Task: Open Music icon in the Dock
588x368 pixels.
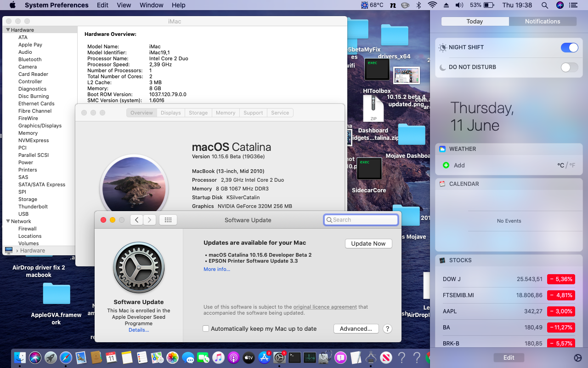Action: coord(218,357)
